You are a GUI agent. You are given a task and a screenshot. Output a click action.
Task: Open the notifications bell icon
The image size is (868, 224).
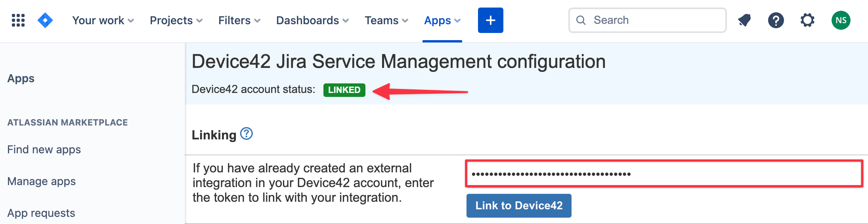[744, 20]
